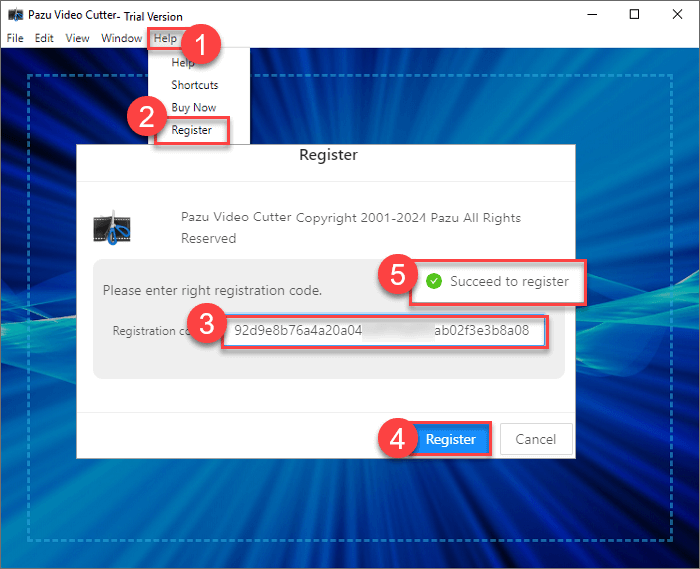The width and height of the screenshot is (700, 569).
Task: Click Cancel in the Register dialog
Action: tap(535, 439)
